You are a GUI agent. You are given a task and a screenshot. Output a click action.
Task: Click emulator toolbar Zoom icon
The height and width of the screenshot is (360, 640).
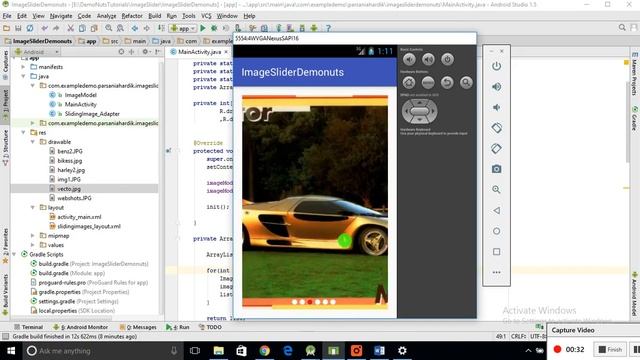496,189
